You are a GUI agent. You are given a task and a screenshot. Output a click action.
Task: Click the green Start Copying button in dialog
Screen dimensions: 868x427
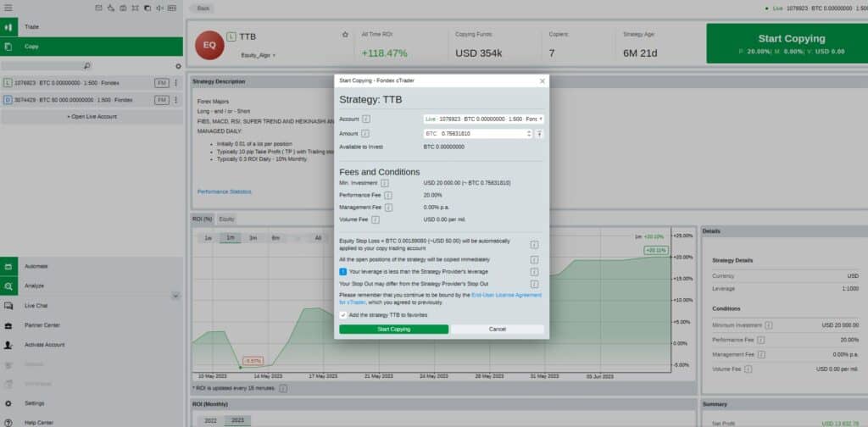[x=393, y=329]
